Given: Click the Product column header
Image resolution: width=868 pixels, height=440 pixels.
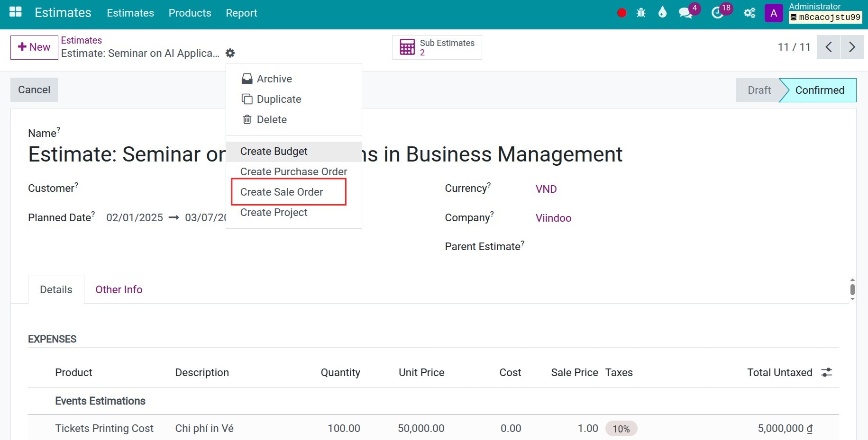Looking at the screenshot, I should (x=73, y=372).
